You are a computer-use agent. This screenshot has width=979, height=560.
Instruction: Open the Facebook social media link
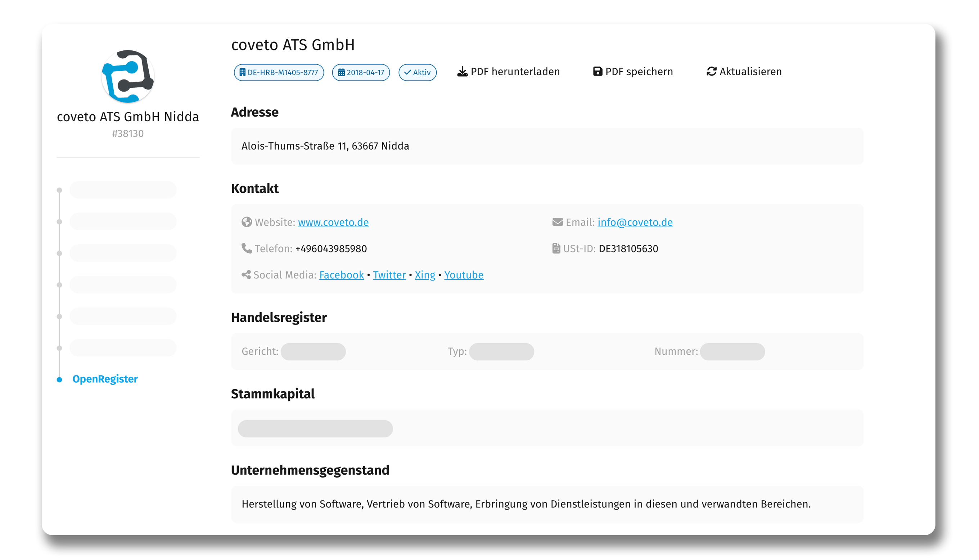341,275
